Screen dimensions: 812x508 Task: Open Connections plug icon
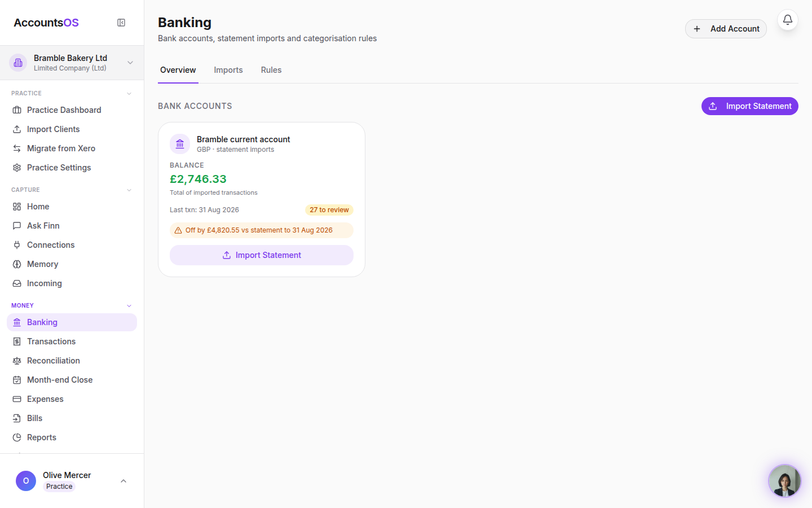[17, 245]
